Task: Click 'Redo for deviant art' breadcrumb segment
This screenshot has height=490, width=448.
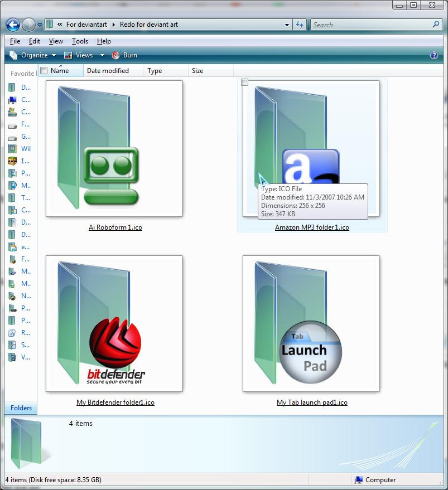Action: pos(149,25)
